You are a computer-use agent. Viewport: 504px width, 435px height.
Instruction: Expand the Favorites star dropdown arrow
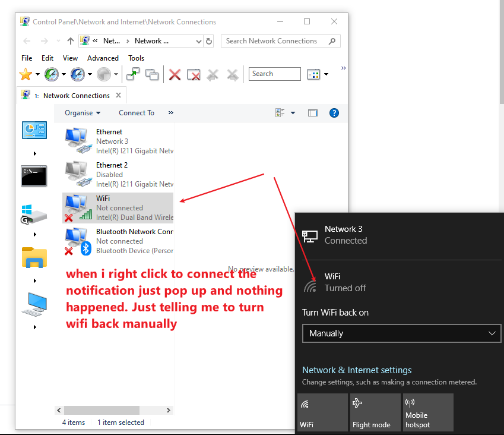[x=37, y=74]
